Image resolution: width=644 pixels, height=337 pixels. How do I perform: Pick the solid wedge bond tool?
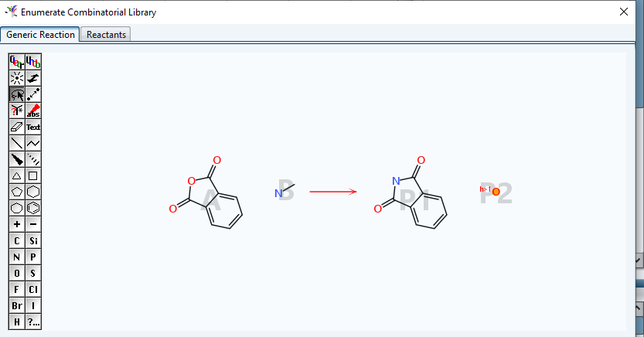tap(16, 159)
